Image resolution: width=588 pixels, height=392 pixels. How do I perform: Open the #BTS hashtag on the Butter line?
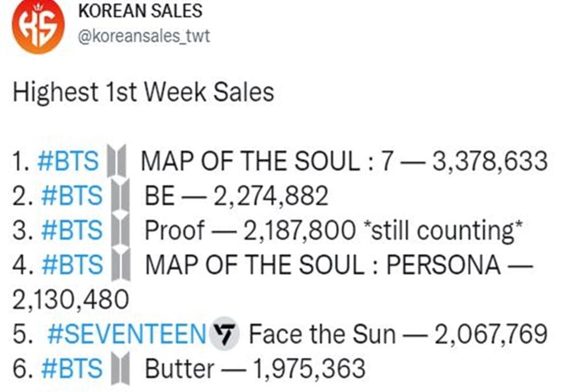point(72,369)
